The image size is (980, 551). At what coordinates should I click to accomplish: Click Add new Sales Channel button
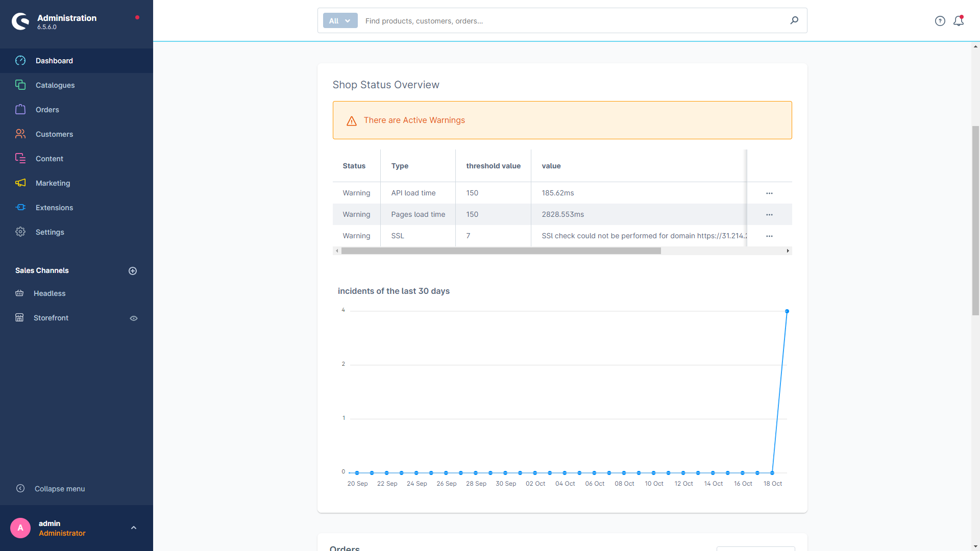pos(133,270)
